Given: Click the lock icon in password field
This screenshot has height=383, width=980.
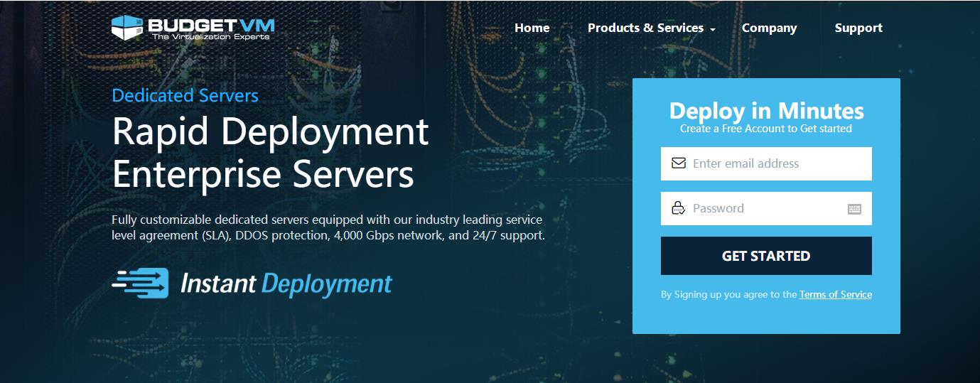Looking at the screenshot, I should 678,208.
